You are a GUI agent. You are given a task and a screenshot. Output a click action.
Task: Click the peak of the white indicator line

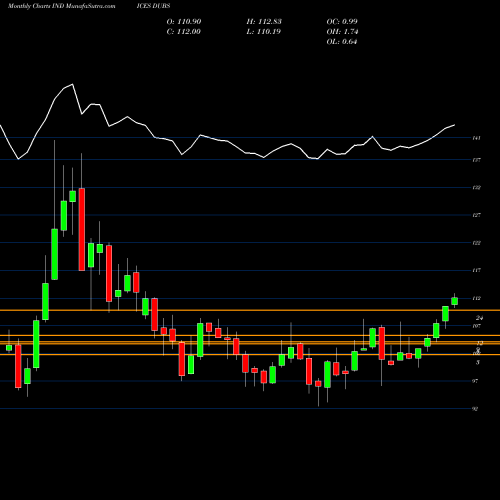[73, 84]
